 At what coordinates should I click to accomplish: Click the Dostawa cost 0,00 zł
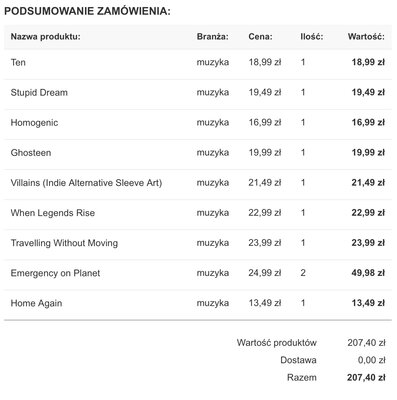coord(371,360)
